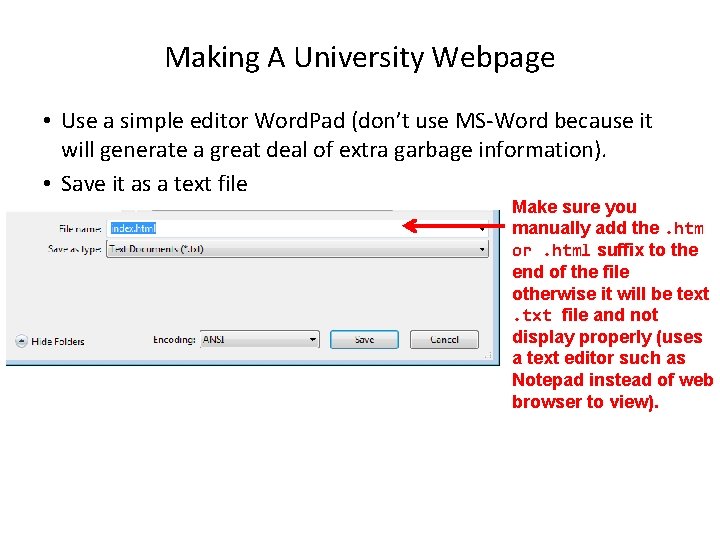Screen dimensions: 720x540
Task: Click the Cancel button
Action: point(444,339)
